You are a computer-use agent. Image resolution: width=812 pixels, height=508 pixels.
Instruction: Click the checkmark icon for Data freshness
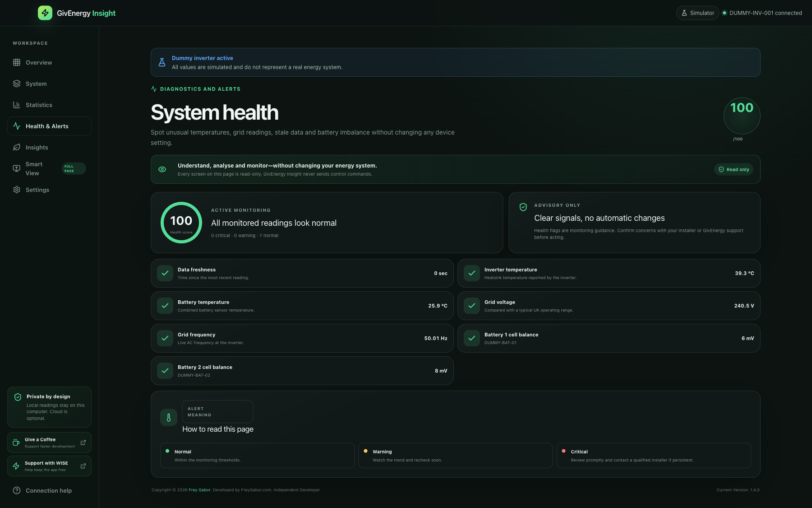[165, 273]
